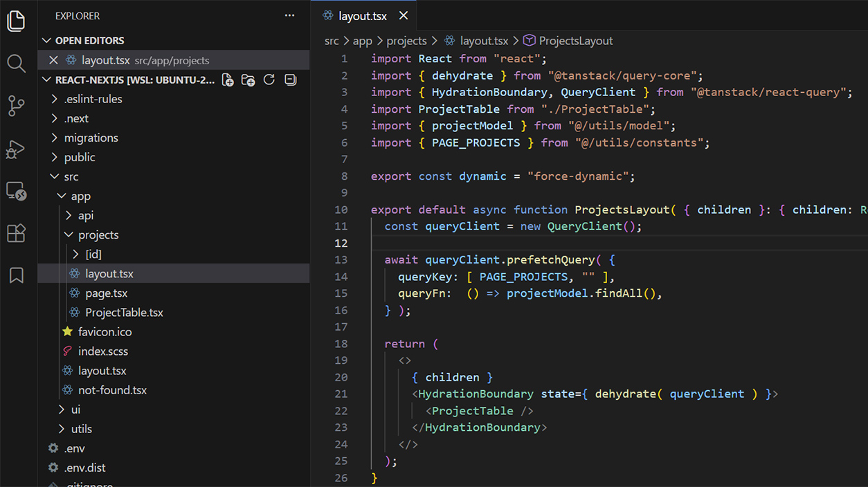Click "@tanstack/query-core" import path on line 2

[x=622, y=75]
